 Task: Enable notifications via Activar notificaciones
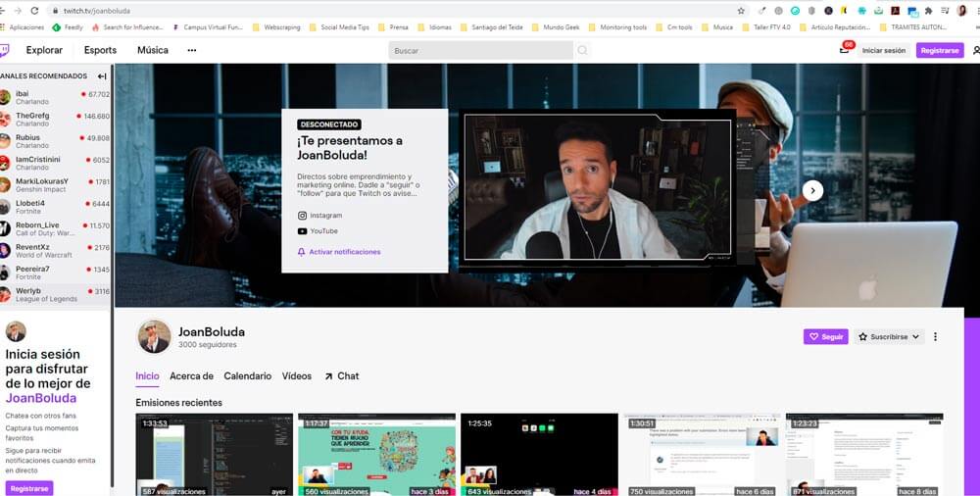[339, 252]
